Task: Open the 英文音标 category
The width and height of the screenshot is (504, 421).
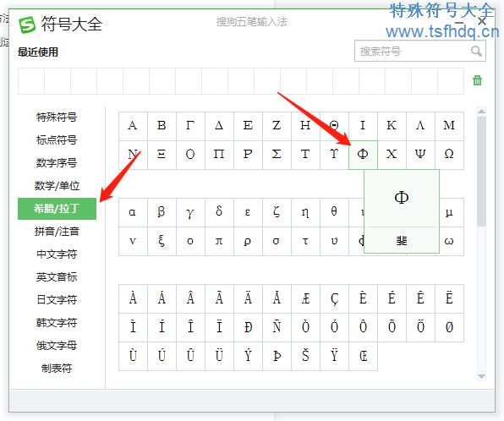Action: (57, 277)
